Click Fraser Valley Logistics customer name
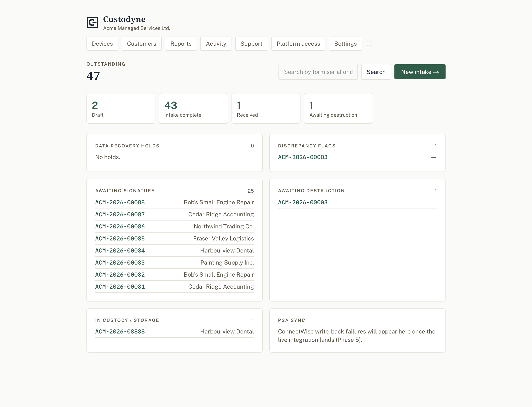 click(224, 238)
